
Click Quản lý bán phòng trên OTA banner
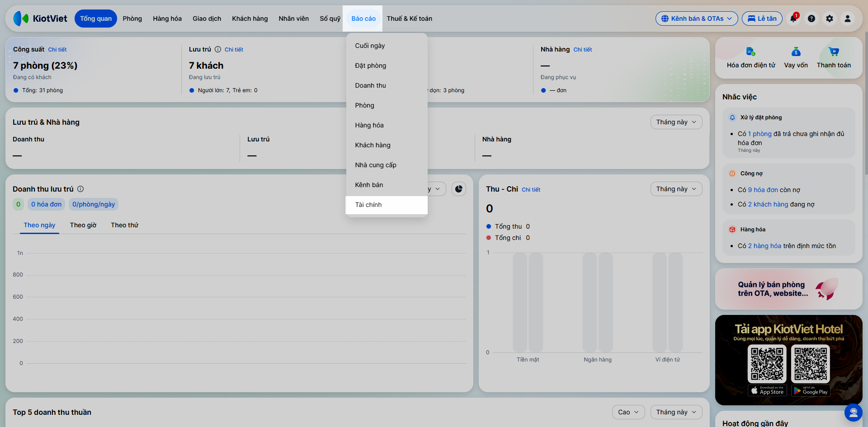point(789,289)
